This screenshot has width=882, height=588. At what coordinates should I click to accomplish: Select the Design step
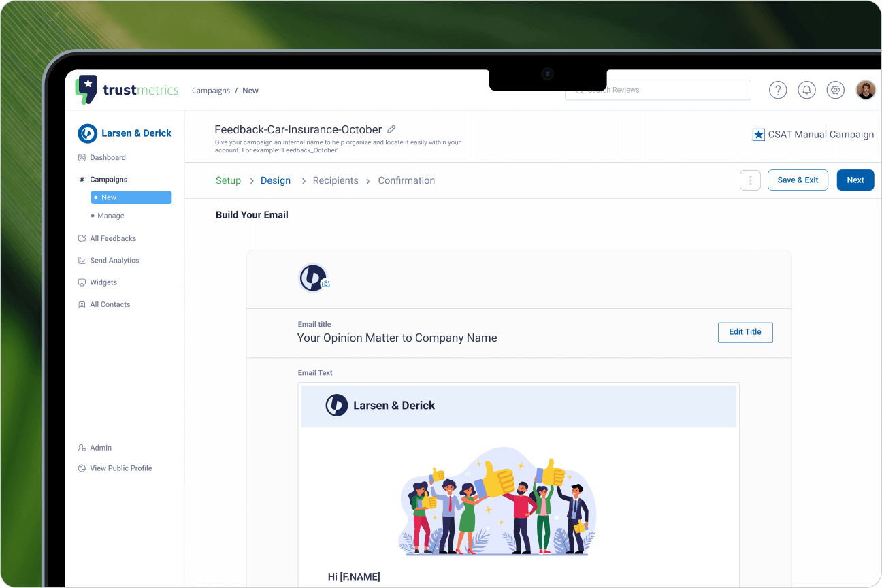(x=276, y=180)
